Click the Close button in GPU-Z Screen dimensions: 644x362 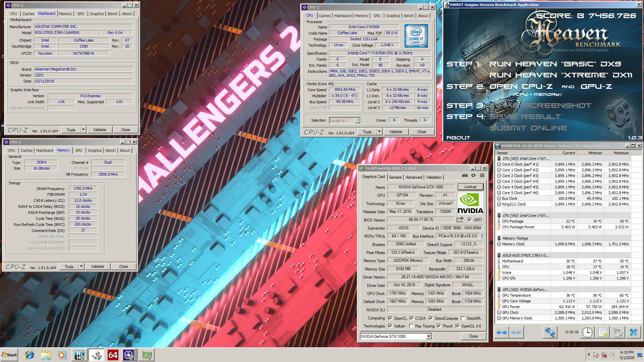click(x=473, y=336)
